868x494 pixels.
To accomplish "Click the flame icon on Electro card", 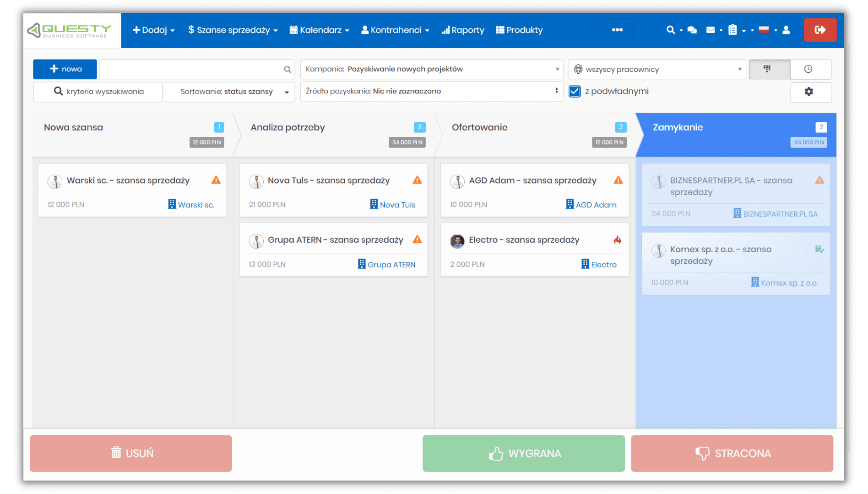I will (618, 239).
